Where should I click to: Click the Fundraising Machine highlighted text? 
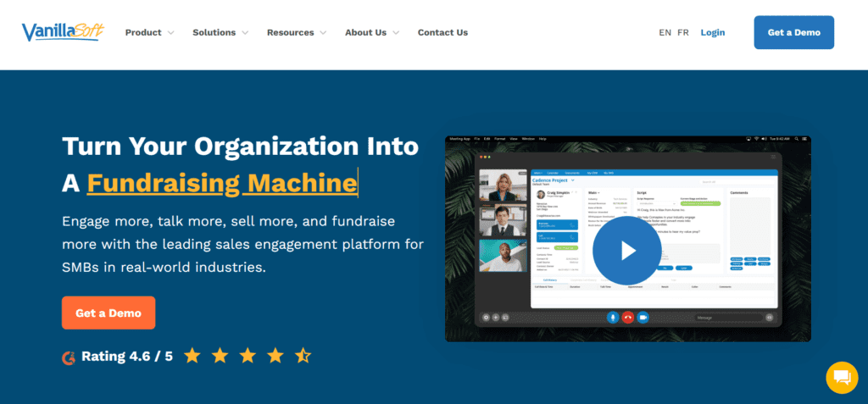[222, 183]
